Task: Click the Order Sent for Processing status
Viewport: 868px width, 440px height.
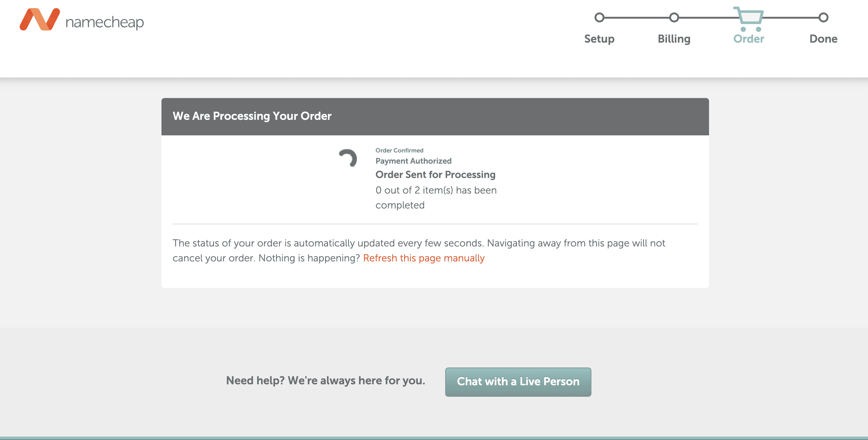Action: tap(435, 175)
